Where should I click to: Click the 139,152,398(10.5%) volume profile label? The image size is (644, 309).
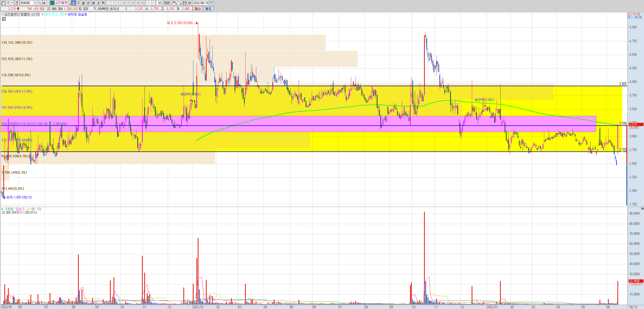pos(17,42)
